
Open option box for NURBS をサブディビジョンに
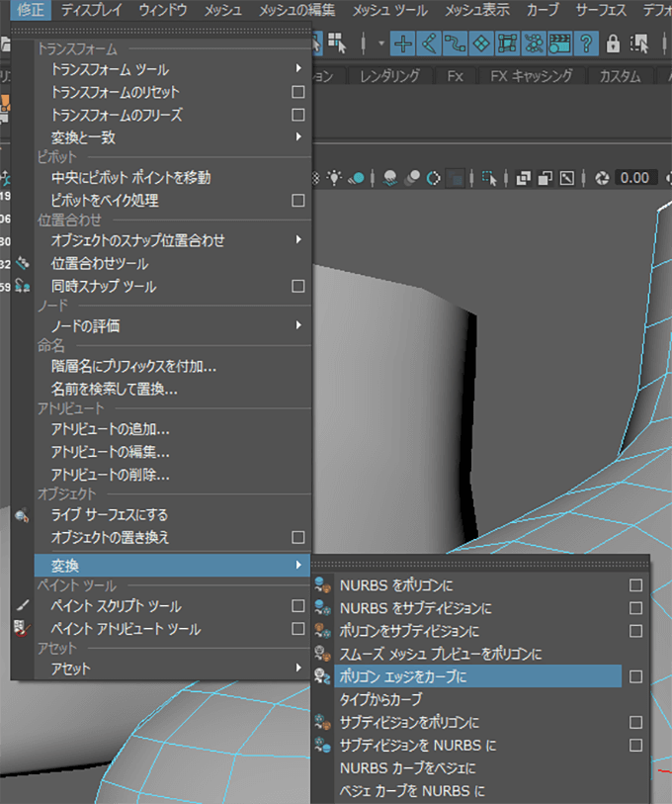[635, 607]
